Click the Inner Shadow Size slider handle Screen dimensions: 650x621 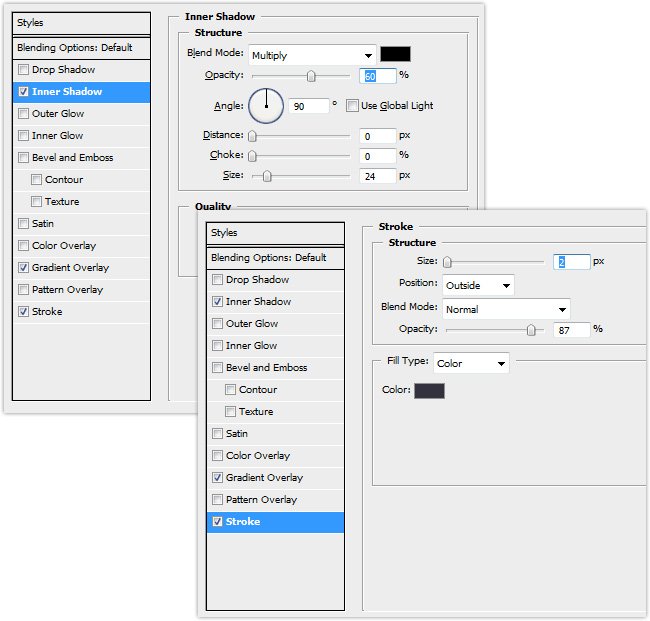[267, 176]
